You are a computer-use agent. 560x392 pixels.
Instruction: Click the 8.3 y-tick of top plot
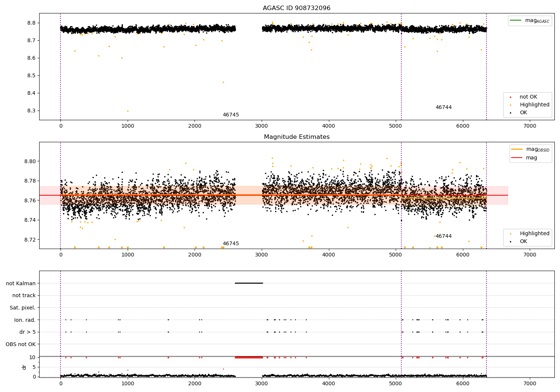(31, 111)
